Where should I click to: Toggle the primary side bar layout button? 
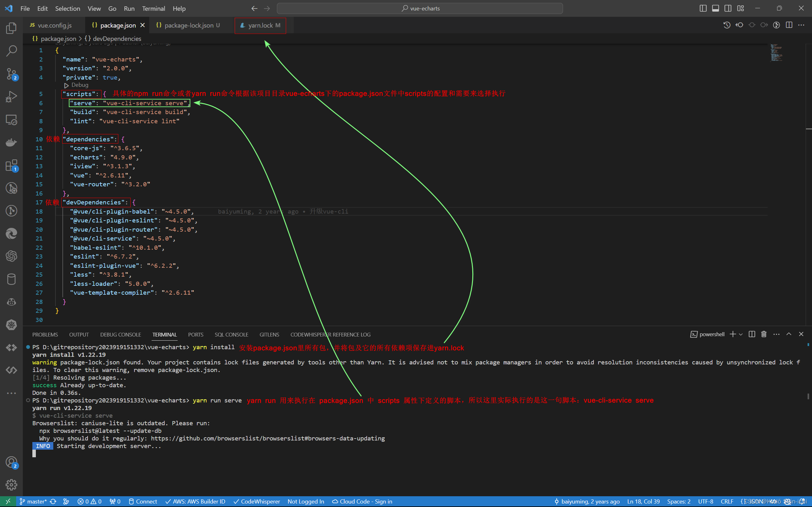(x=703, y=8)
